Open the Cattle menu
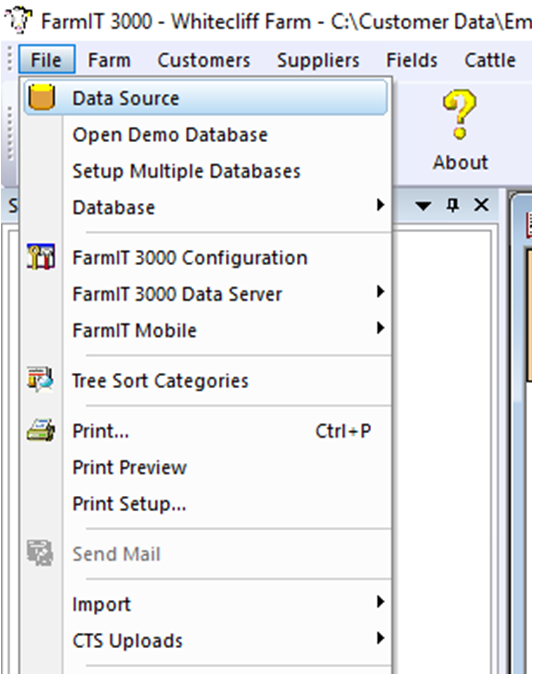This screenshot has height=675, width=533. [x=490, y=60]
